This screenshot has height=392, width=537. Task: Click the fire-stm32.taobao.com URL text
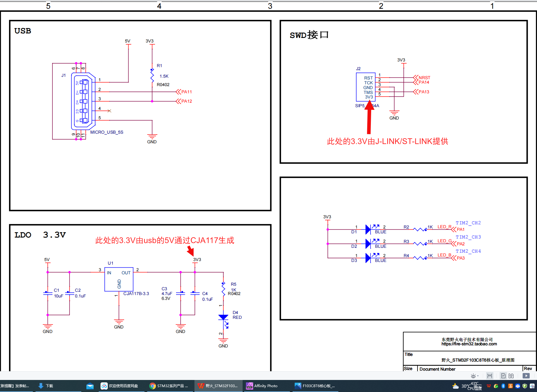coord(469,344)
